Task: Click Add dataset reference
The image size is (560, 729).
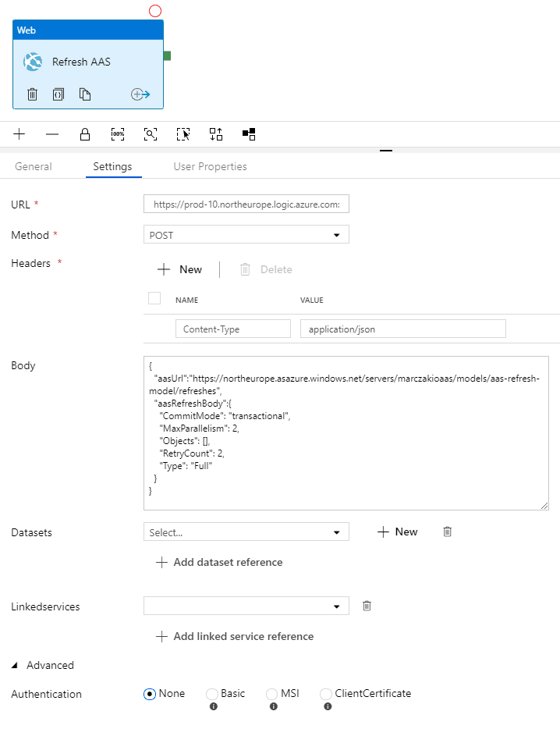Action: tap(219, 563)
